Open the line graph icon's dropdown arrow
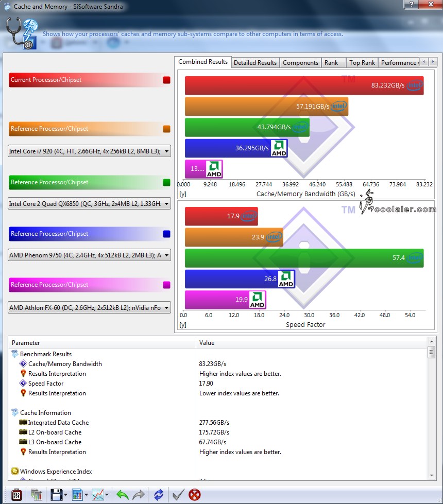The image size is (443, 504). tap(107, 495)
